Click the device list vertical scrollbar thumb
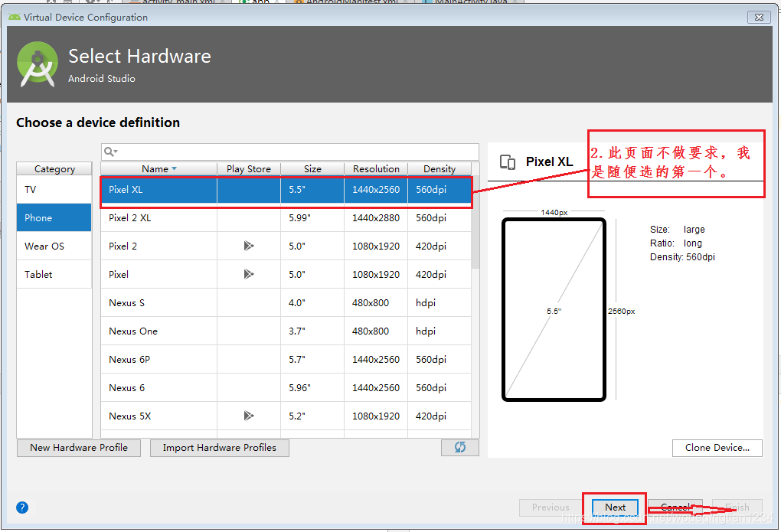Viewport: 781px width, 532px height. click(x=475, y=222)
